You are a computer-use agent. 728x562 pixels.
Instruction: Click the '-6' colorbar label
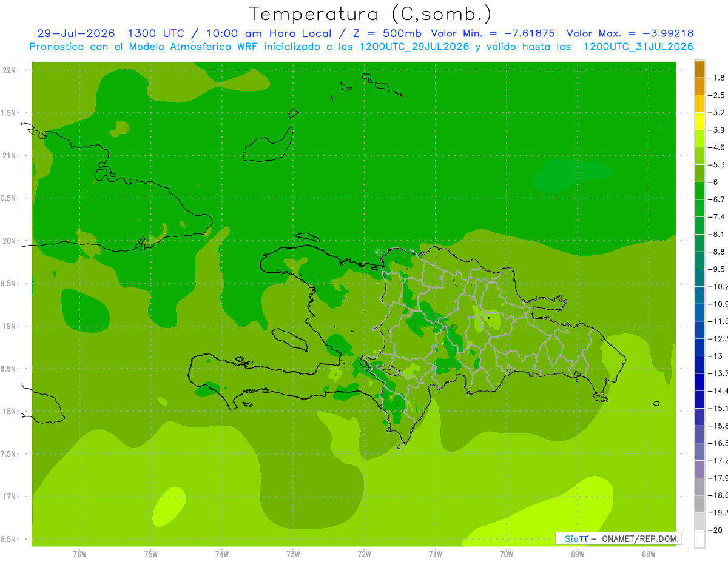(x=714, y=182)
